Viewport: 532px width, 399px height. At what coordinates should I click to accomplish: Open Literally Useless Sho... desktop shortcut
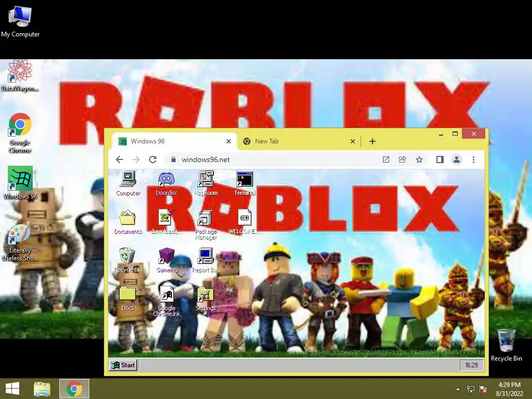point(20,243)
